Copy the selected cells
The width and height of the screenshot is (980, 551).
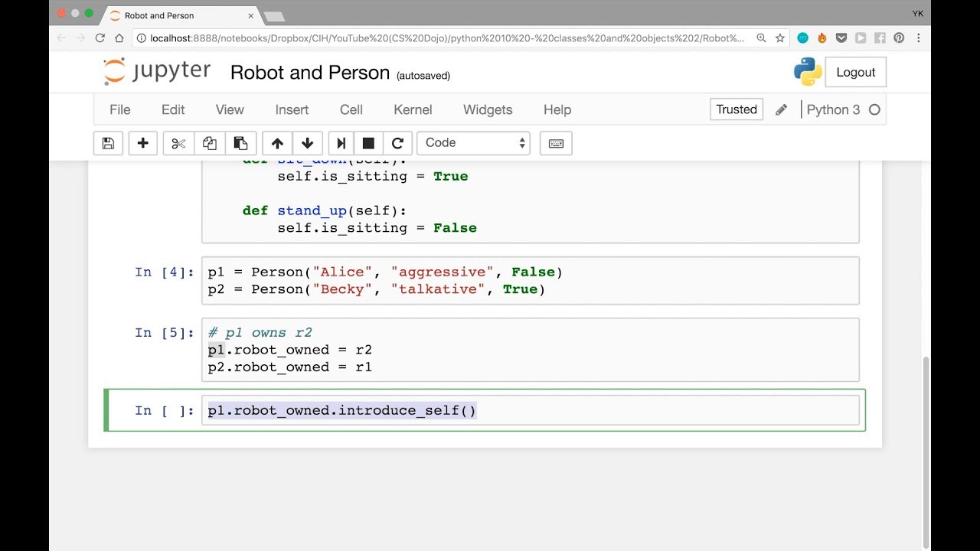pos(209,143)
